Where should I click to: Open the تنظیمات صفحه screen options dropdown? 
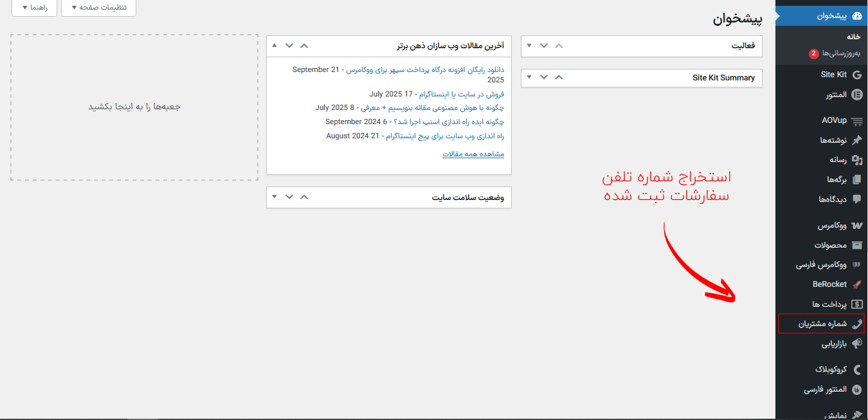(98, 8)
